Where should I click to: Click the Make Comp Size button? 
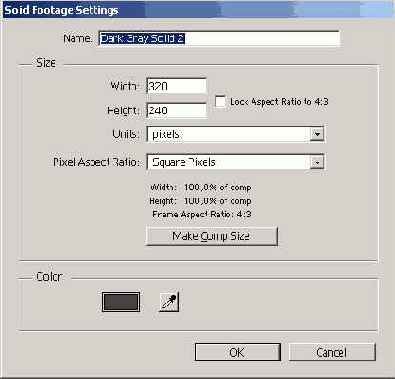pos(211,236)
